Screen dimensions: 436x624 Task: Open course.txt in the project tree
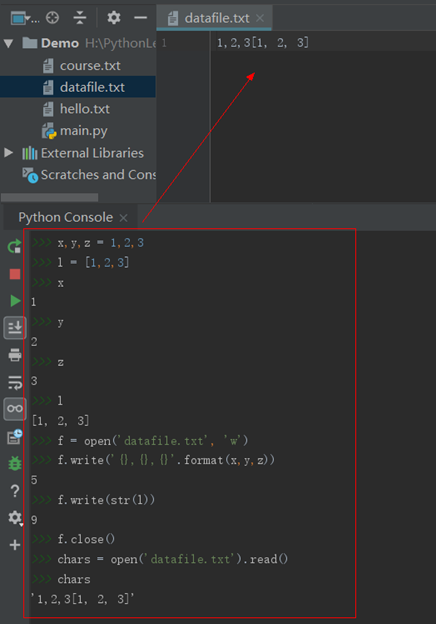click(90, 66)
